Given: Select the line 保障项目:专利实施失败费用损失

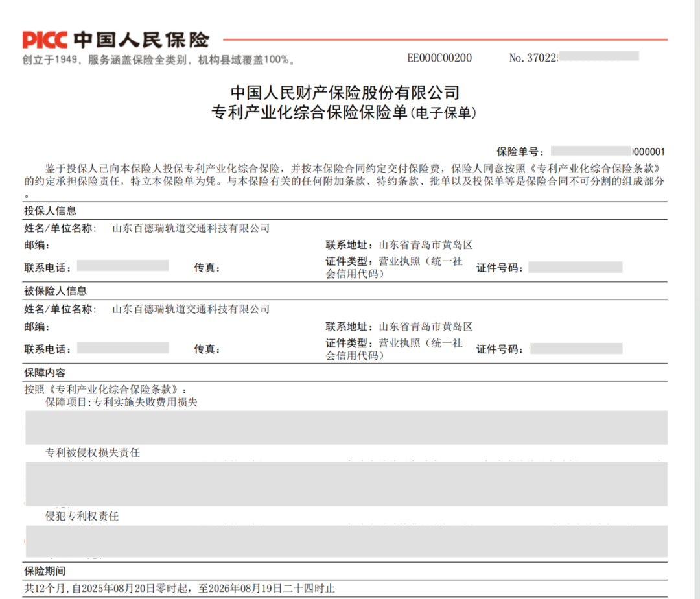Looking at the screenshot, I should (x=121, y=402).
